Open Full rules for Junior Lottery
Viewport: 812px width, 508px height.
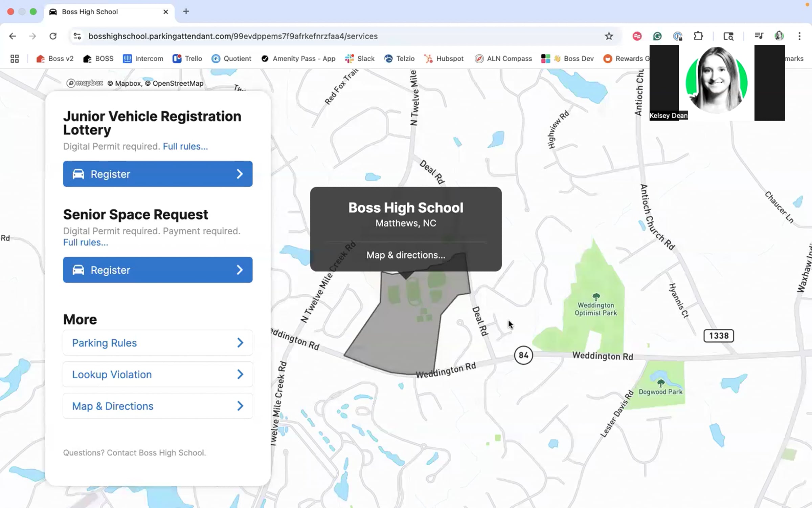(185, 146)
